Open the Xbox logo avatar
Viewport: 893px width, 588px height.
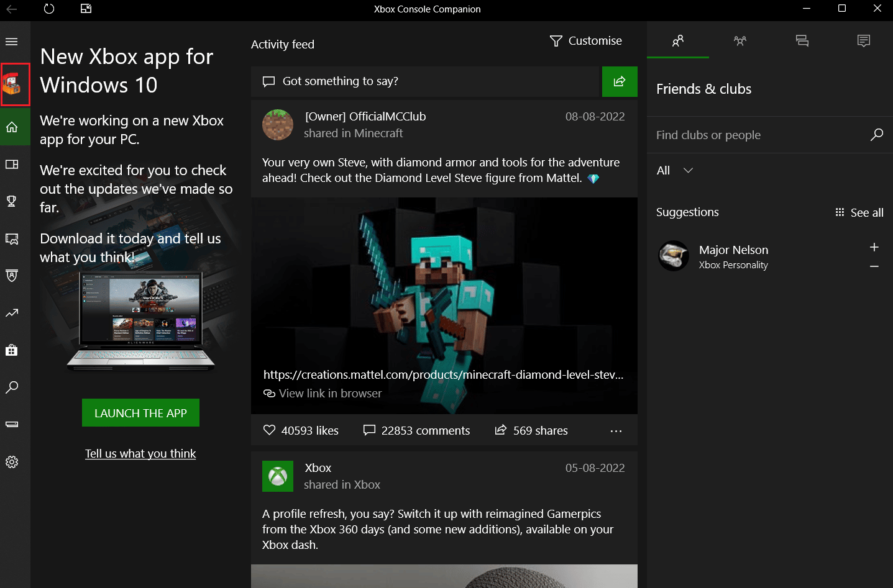pos(278,476)
